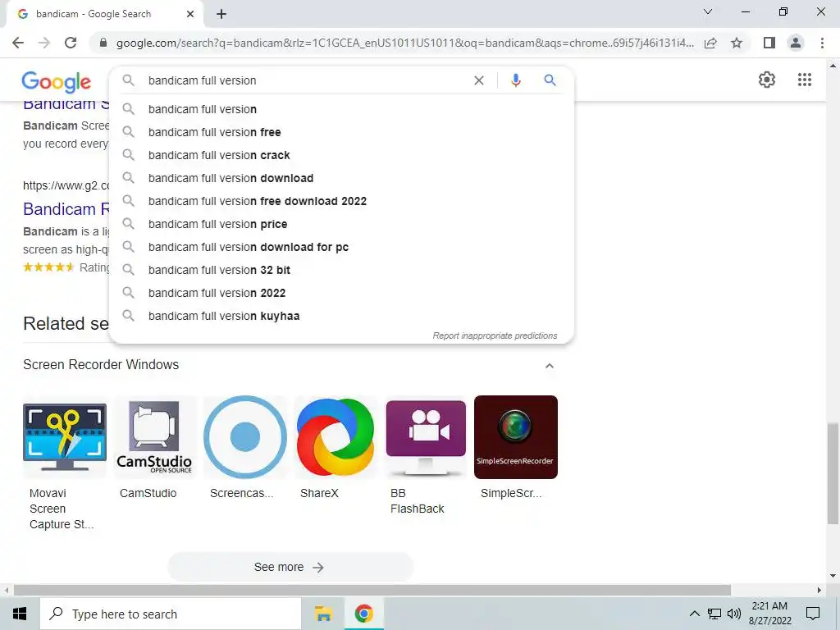Click the See more button
The image size is (840, 630).
coord(290,567)
